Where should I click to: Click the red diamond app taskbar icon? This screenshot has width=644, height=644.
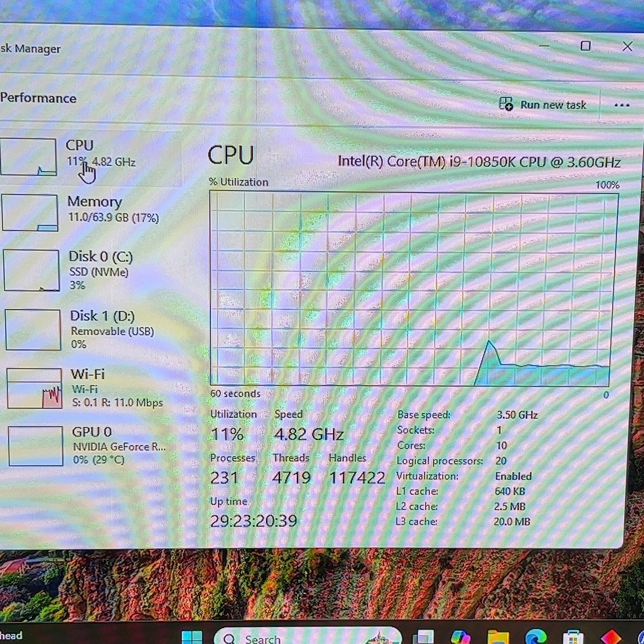[611, 637]
